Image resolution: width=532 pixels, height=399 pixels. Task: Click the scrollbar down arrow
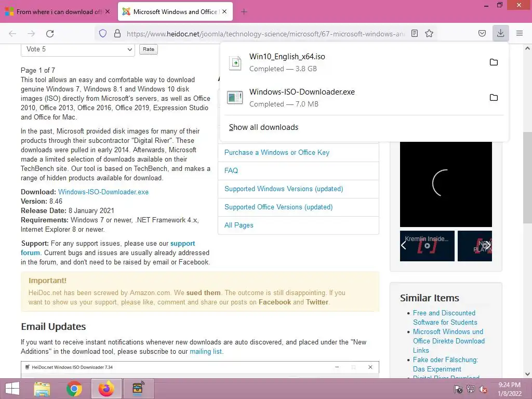coord(527,374)
